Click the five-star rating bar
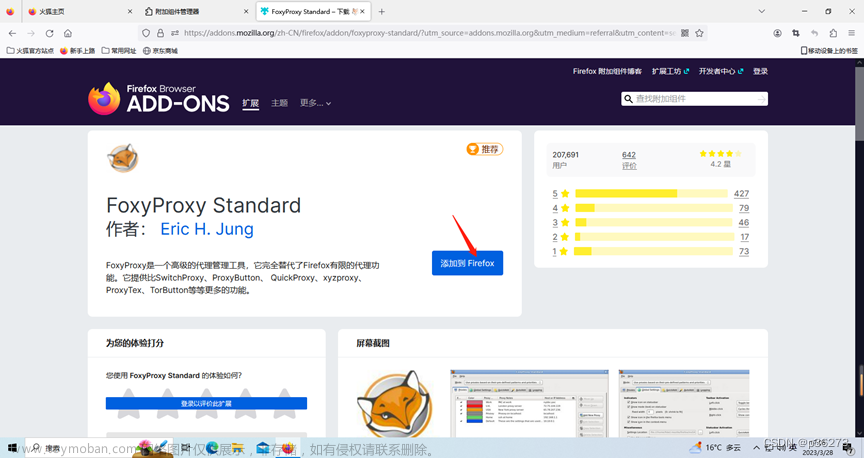The width and height of the screenshot is (864, 458). pos(651,193)
